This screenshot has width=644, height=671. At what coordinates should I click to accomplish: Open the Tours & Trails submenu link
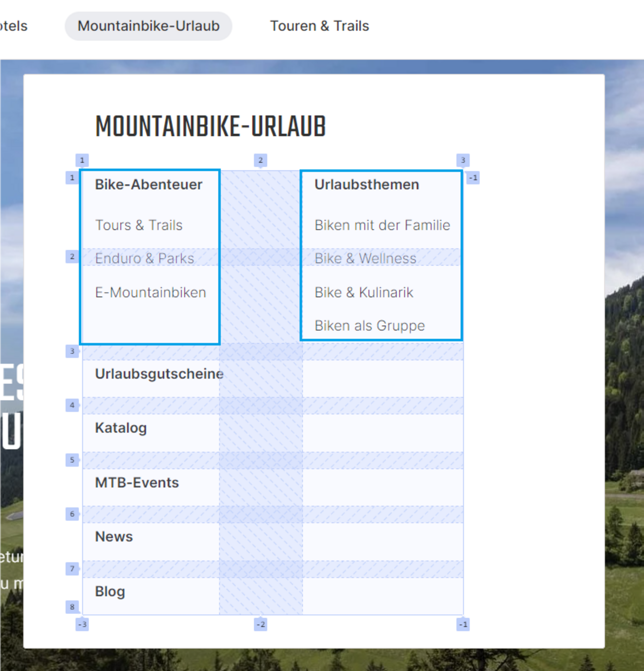(x=139, y=225)
